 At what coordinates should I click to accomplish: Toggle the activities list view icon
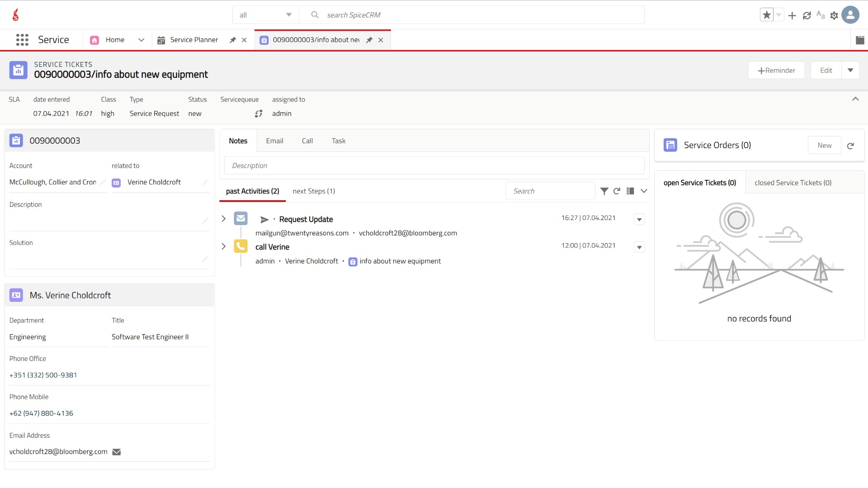(630, 191)
